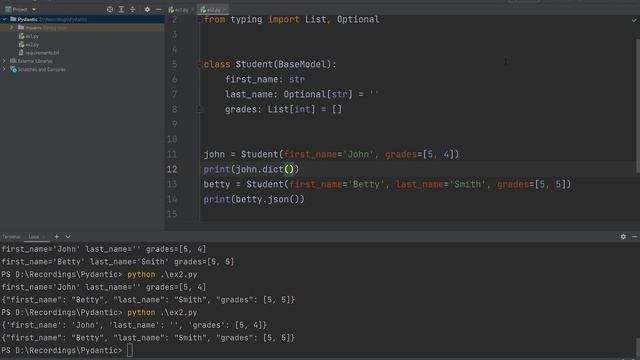
Task: Click 'betty = Student(' on line 13
Action: pos(246,184)
